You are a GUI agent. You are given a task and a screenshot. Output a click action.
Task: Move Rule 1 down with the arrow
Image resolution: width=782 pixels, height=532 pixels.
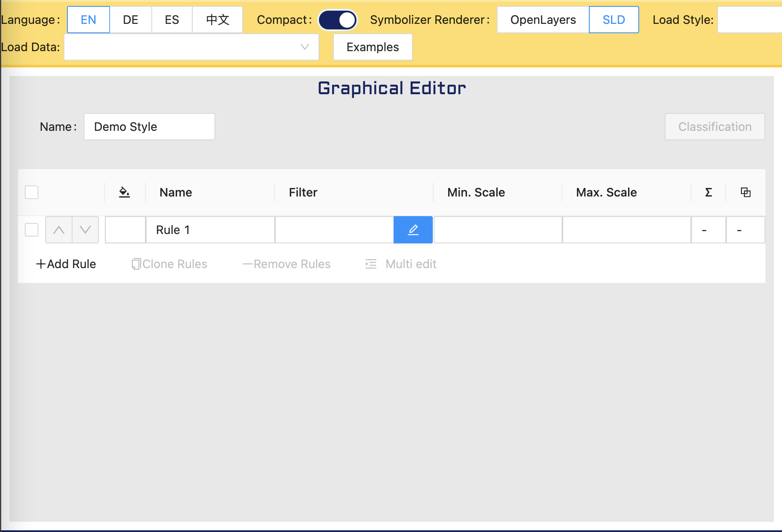pyautogui.click(x=85, y=230)
